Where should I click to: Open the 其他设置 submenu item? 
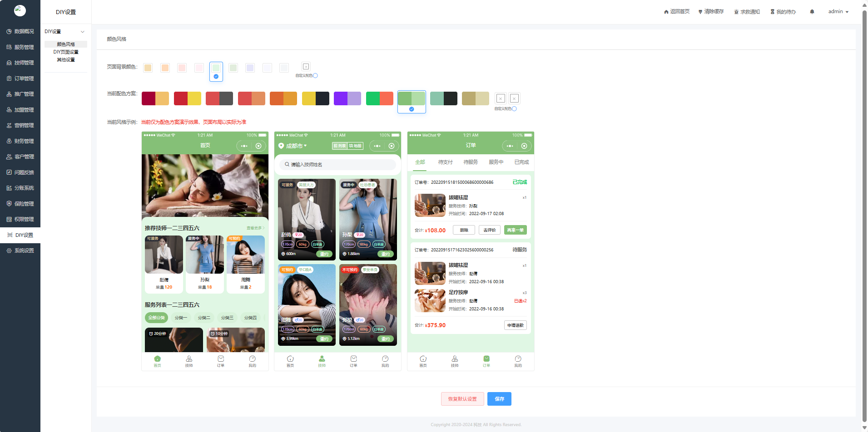click(66, 60)
